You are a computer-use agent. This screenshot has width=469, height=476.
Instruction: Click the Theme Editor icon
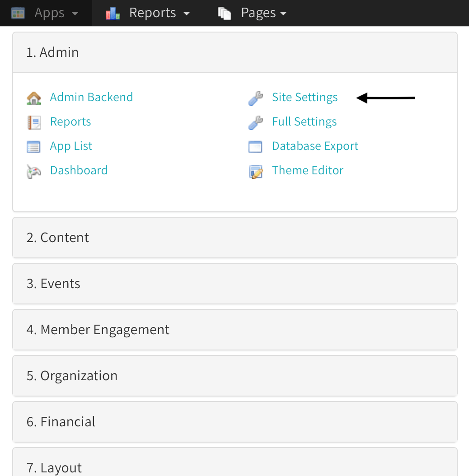pyautogui.click(x=256, y=170)
